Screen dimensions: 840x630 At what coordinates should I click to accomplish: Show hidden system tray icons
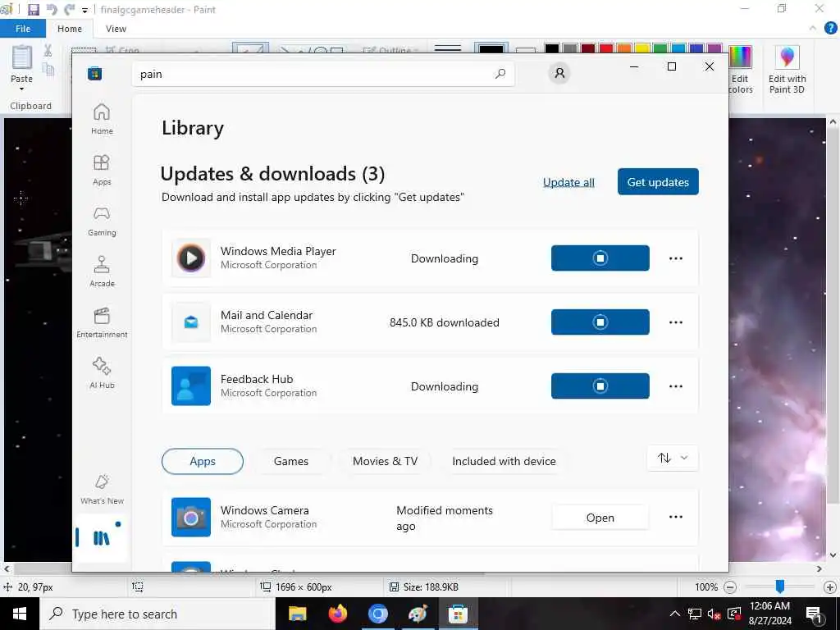[675, 614]
